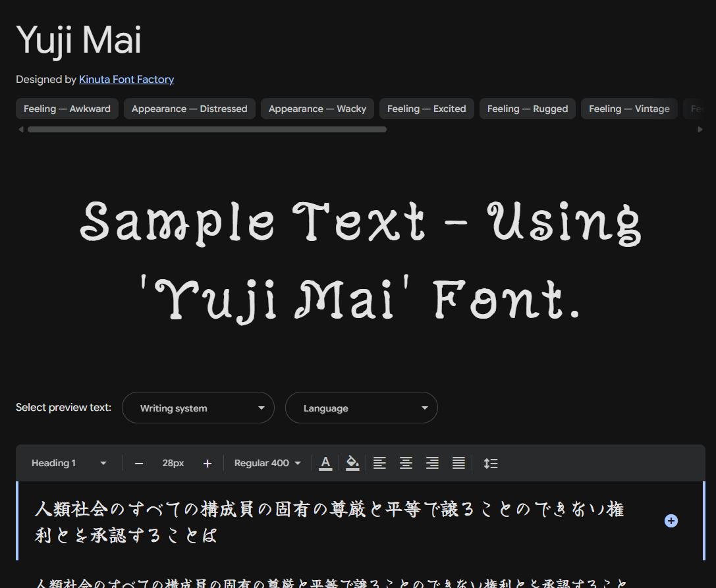This screenshot has height=588, width=716.
Task: Open the Heading 1 style dropdown
Action: pos(69,463)
